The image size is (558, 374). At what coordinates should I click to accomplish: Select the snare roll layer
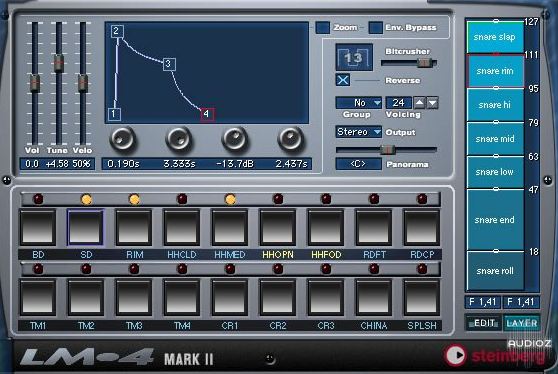(495, 271)
